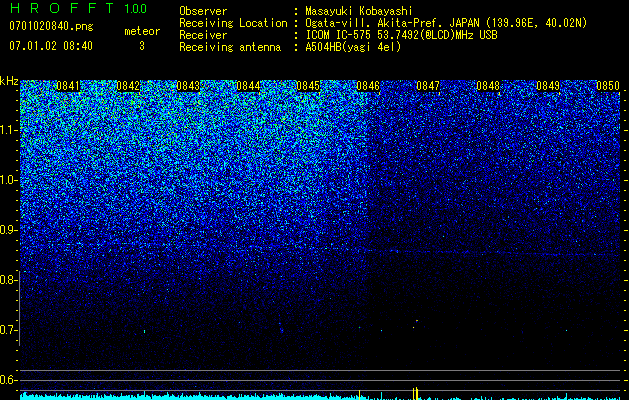The image size is (629, 400).
Task: Click the 0842 time marker
Action: pos(128,86)
